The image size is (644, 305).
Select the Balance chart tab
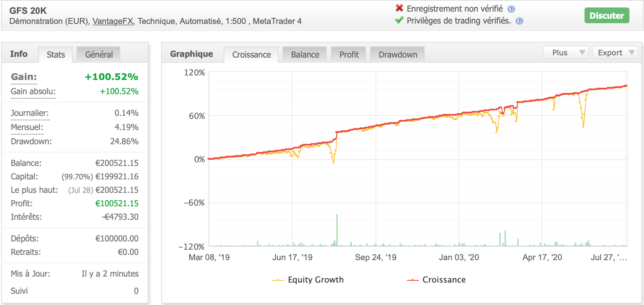click(x=305, y=55)
